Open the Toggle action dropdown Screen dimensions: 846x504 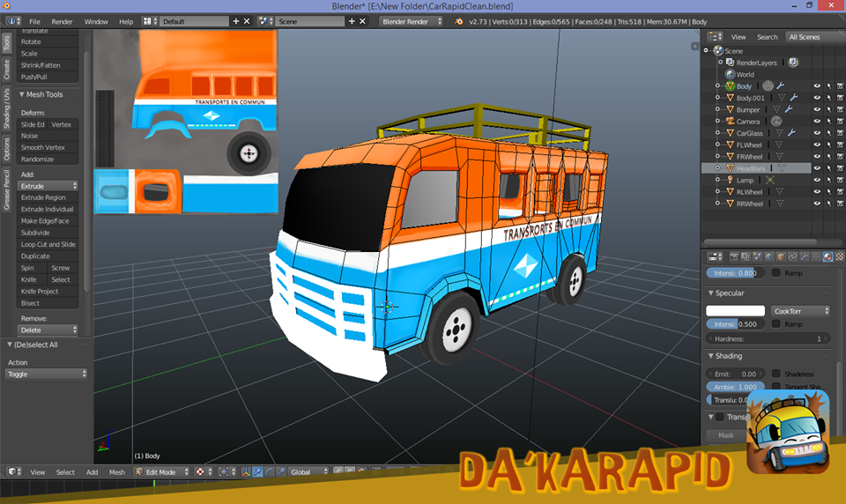(47, 374)
